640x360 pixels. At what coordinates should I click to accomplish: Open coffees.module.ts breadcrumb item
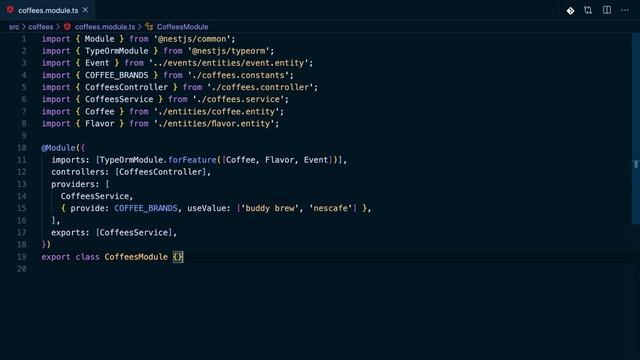point(105,27)
